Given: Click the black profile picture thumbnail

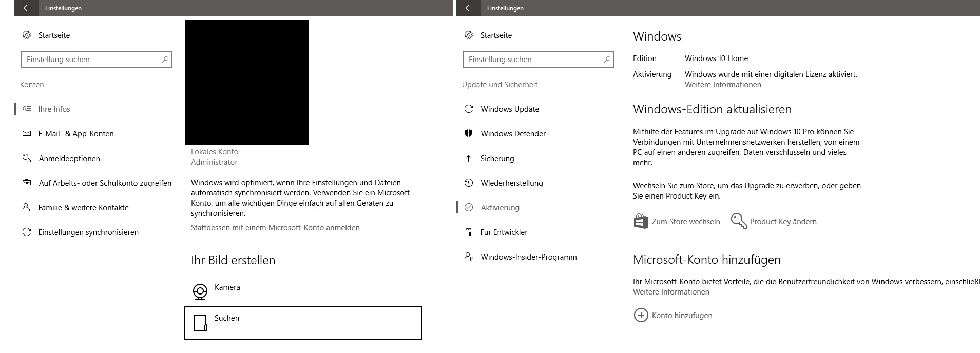Looking at the screenshot, I should click(x=247, y=83).
